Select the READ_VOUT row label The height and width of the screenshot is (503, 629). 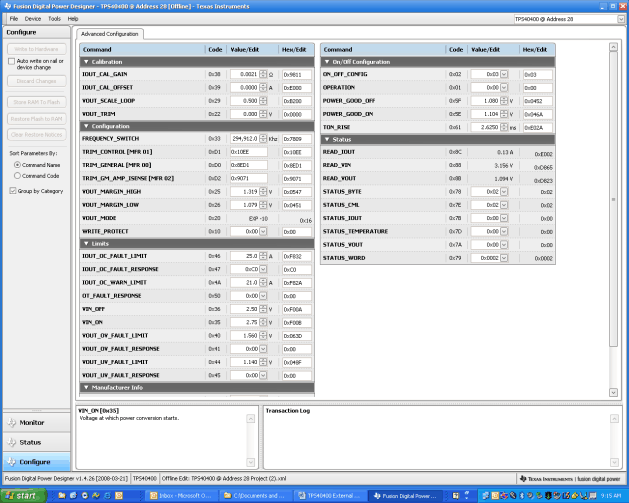(x=339, y=178)
